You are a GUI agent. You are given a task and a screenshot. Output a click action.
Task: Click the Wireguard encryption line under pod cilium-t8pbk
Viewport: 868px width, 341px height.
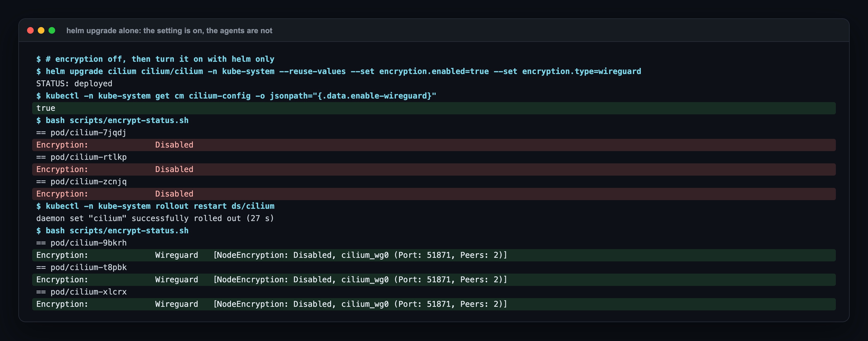point(434,280)
